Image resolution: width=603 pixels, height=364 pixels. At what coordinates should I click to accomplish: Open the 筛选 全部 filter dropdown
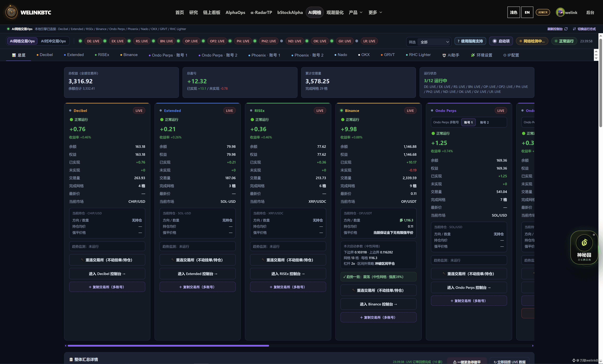pos(433,42)
